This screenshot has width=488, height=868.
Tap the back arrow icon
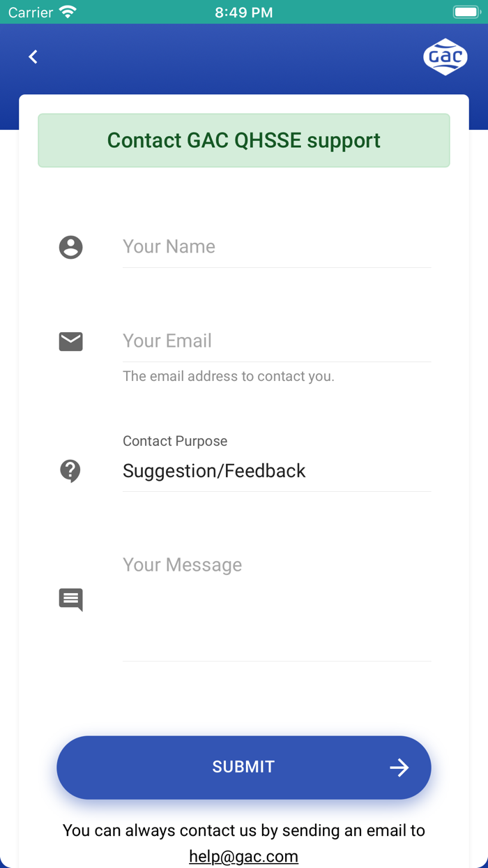coord(33,57)
